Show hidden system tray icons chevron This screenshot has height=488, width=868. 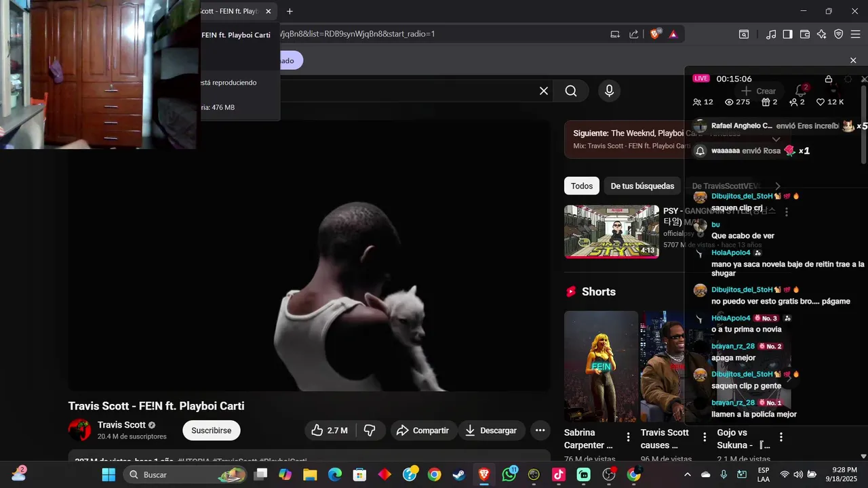688,474
